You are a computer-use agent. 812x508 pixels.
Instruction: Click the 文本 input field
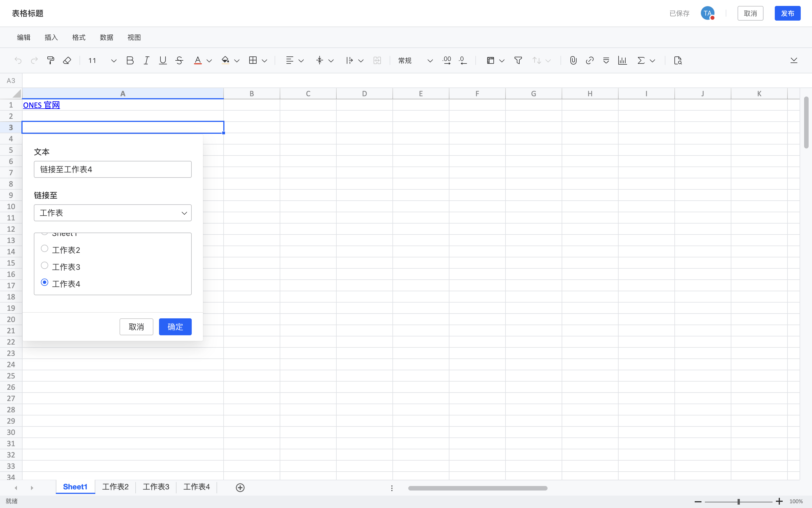click(x=113, y=169)
